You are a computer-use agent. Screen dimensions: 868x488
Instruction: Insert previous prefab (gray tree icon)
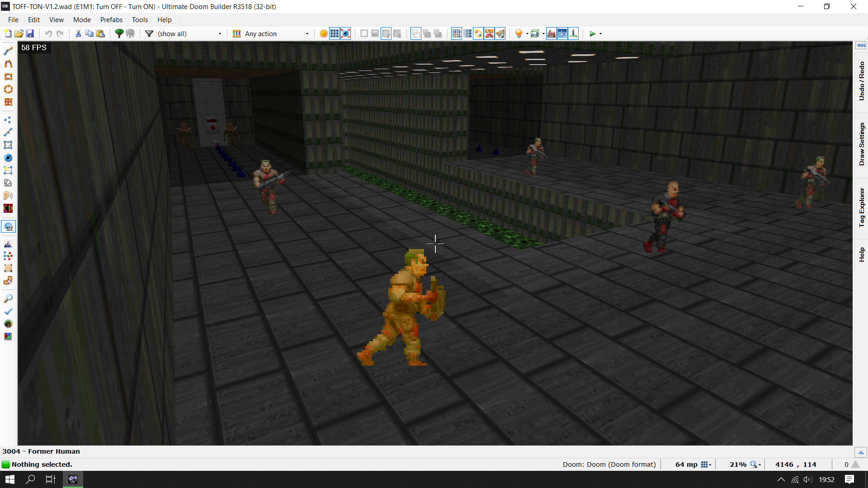click(x=130, y=33)
